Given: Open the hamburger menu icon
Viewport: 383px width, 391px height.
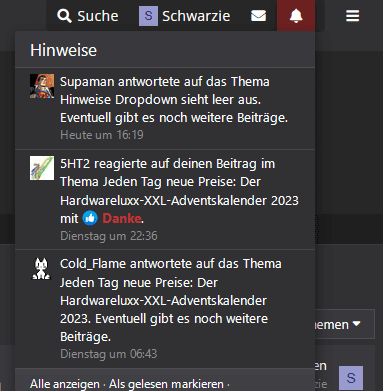Looking at the screenshot, I should [352, 16].
